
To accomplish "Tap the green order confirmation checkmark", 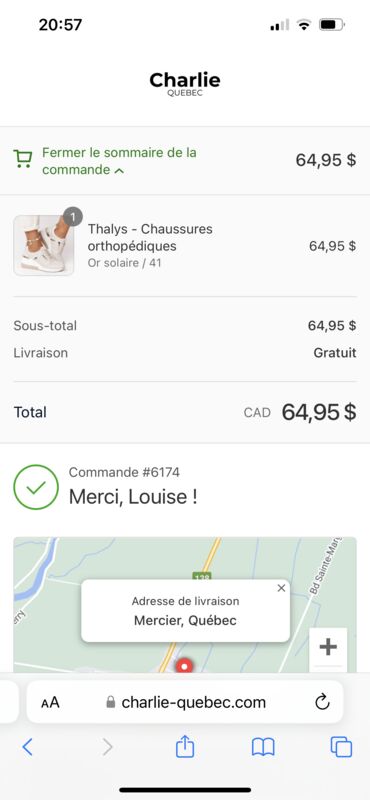I will [x=36, y=487].
